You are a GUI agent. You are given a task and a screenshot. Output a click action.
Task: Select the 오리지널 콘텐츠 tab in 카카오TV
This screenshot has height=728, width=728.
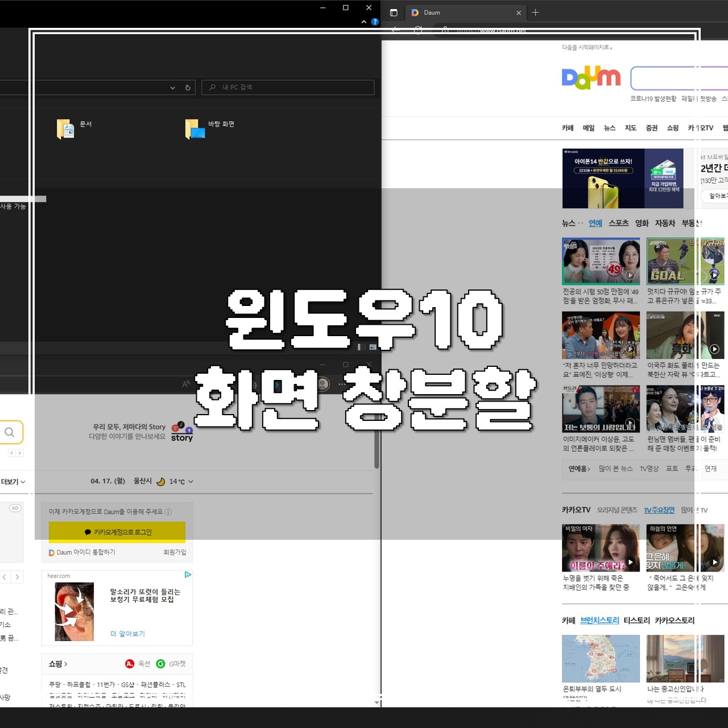click(x=617, y=510)
